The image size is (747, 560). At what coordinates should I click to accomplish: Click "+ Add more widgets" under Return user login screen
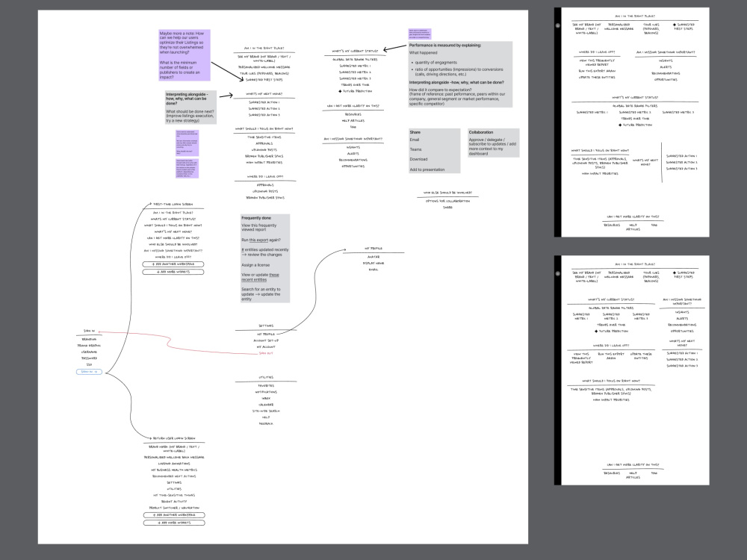tap(174, 523)
